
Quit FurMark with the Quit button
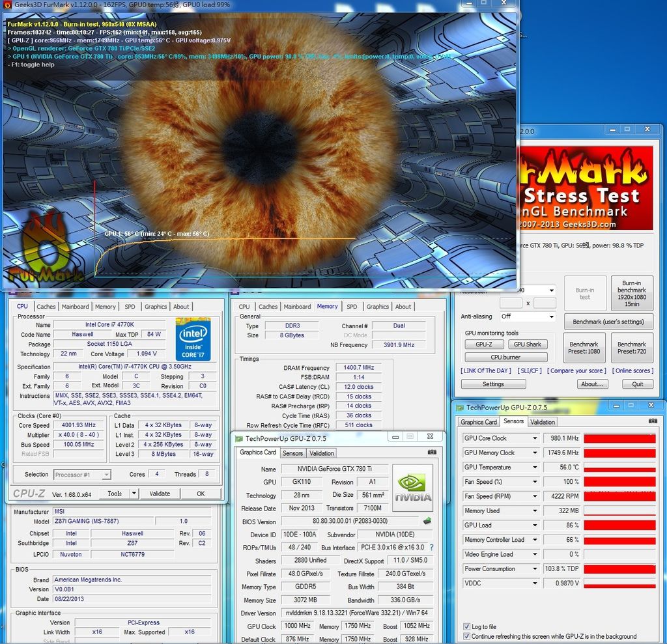(637, 384)
